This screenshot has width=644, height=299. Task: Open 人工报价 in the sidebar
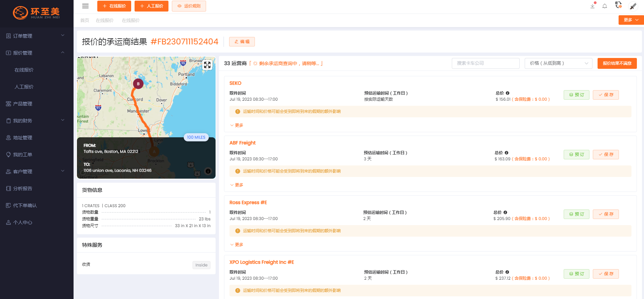(24, 87)
